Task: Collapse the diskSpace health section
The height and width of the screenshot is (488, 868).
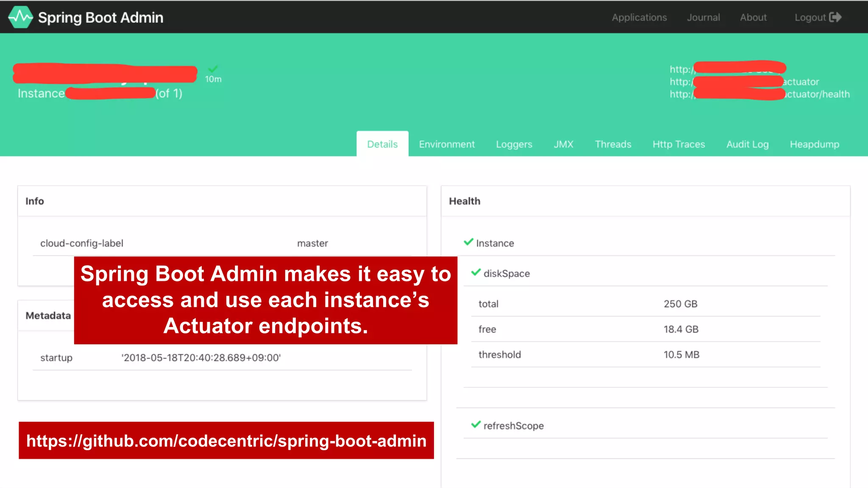Action: point(506,274)
